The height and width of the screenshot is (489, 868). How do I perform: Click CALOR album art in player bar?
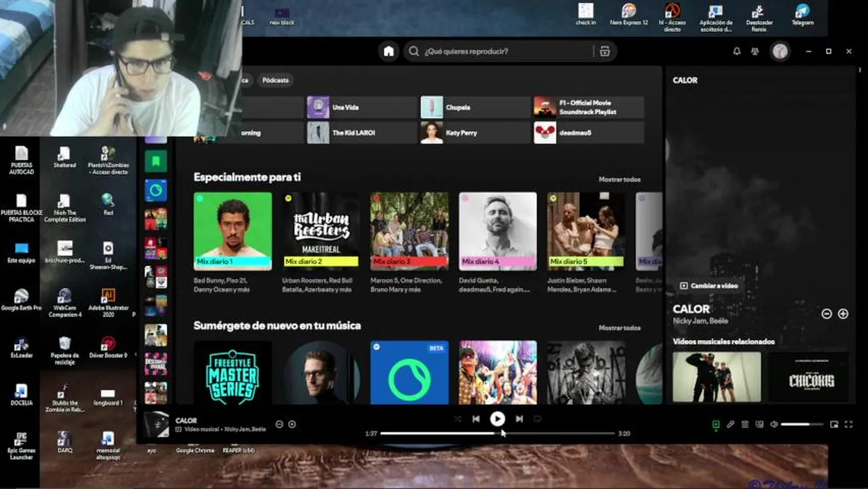point(157,424)
